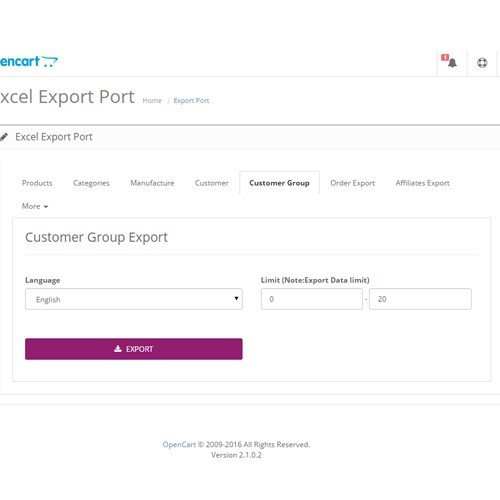Click the limit end field showing 20
This screenshot has height=500, width=500.
point(420,299)
